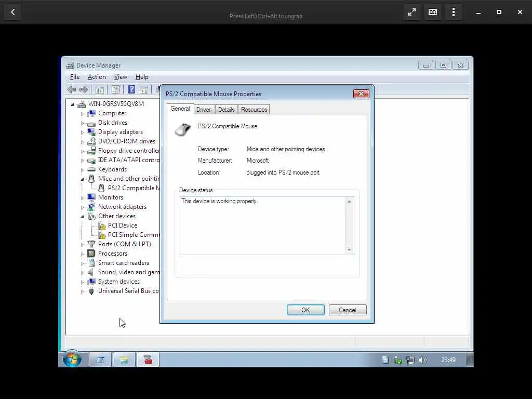Image resolution: width=532 pixels, height=399 pixels.
Task: Click Cancel in mouse properties dialog
Action: pyautogui.click(x=348, y=310)
